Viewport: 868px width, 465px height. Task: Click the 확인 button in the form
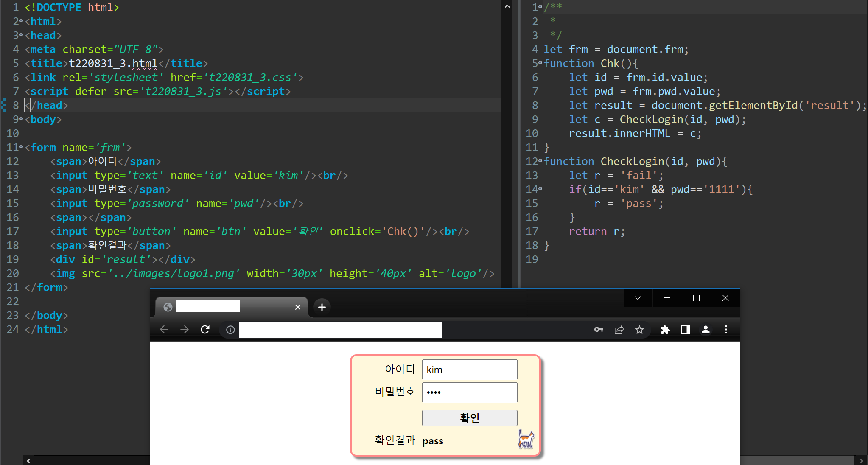(x=469, y=418)
